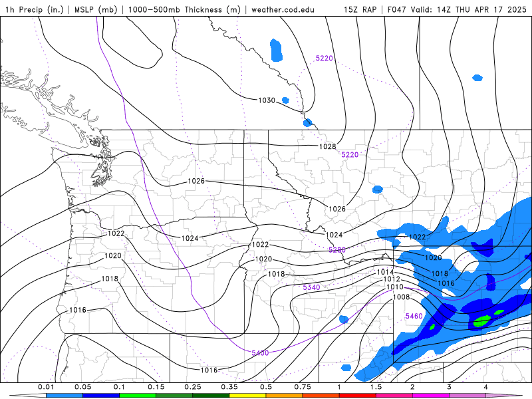
Task: Click the 1028 isobar label
Action: (327, 146)
